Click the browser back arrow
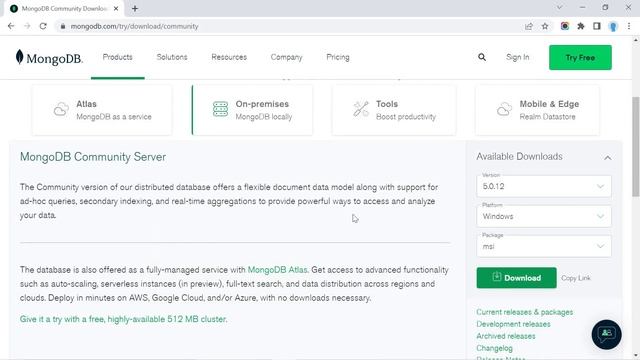 (x=11, y=26)
